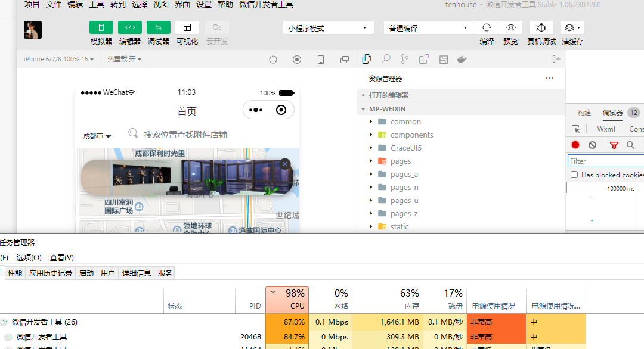Toggle the network filter funnel icon
This screenshot has width=644, height=349.
pyautogui.click(x=614, y=145)
